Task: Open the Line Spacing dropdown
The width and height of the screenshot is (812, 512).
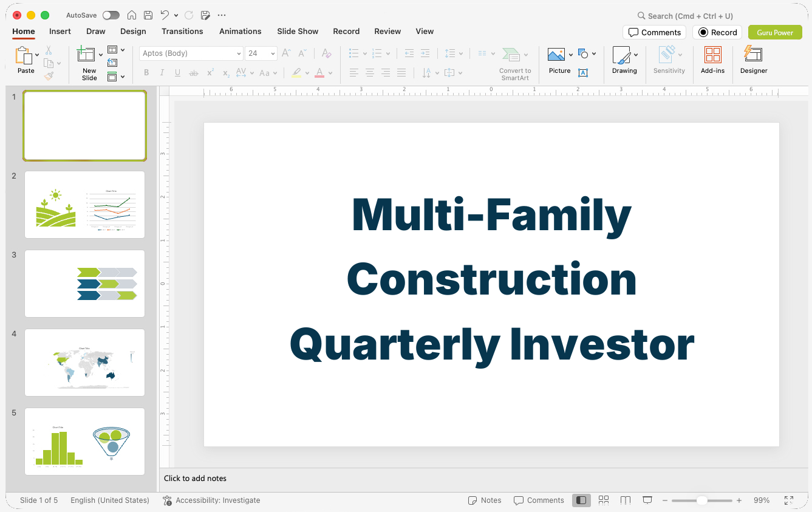Action: tap(454, 53)
